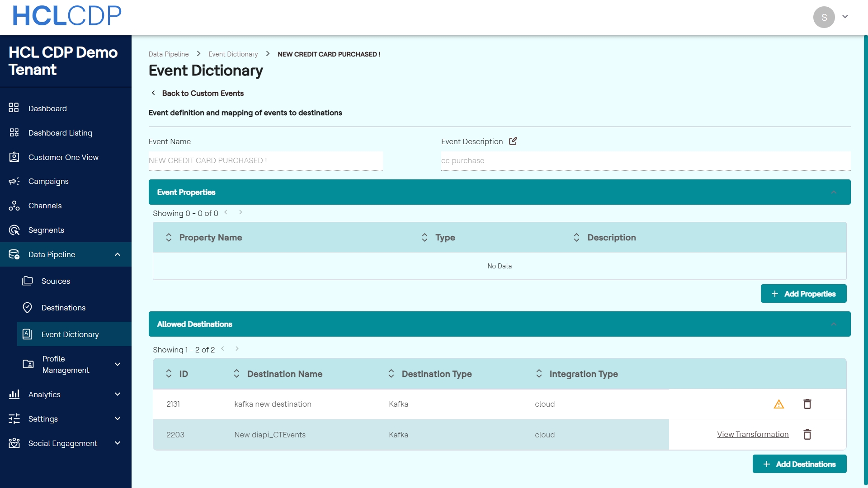The height and width of the screenshot is (488, 868).
Task: Click the user avatar S icon
Action: (824, 17)
